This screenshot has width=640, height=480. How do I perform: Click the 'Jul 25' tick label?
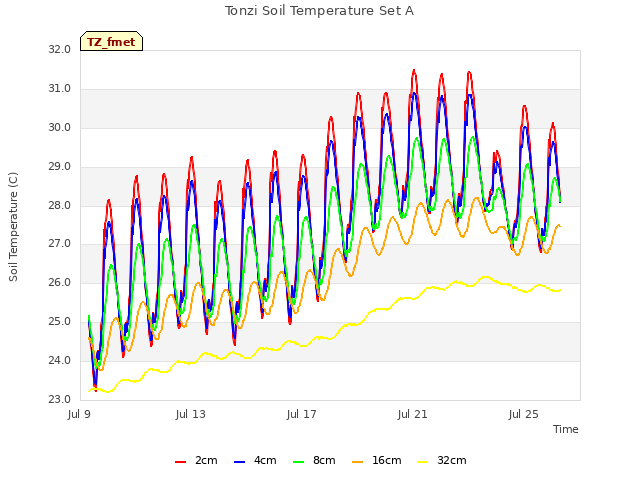(524, 414)
